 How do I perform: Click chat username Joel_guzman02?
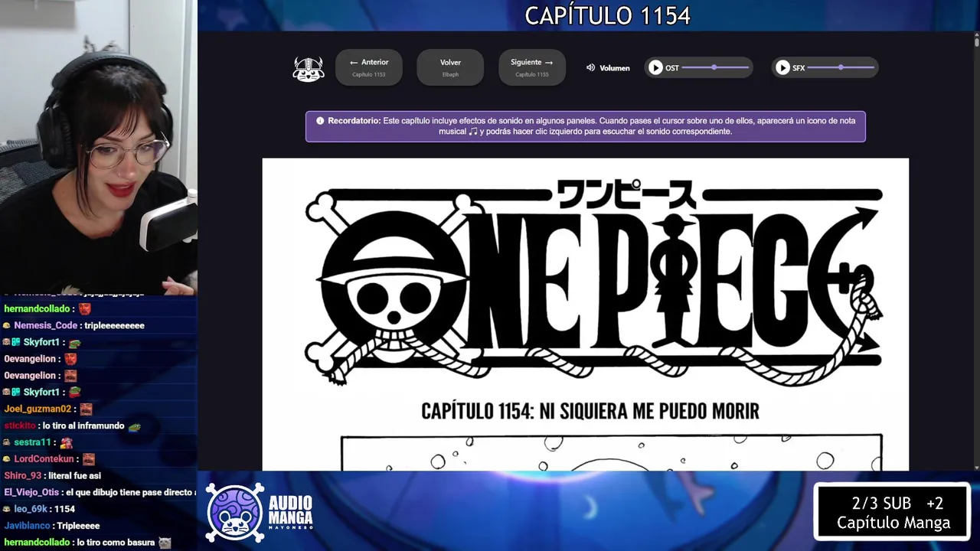coord(38,409)
